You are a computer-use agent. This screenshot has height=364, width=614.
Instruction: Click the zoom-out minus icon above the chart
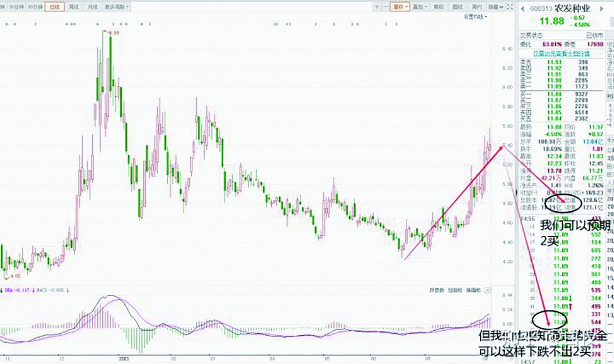[x=386, y=7]
